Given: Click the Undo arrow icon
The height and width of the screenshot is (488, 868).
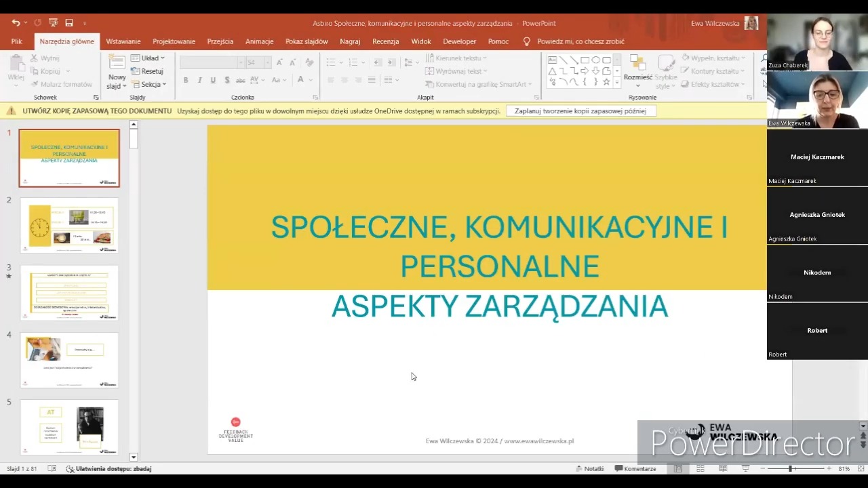Looking at the screenshot, I should click(x=16, y=23).
